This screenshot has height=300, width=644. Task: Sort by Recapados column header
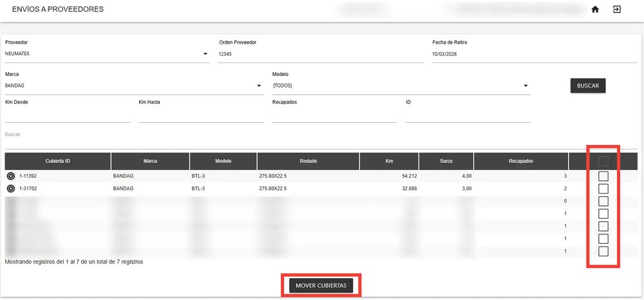point(521,162)
